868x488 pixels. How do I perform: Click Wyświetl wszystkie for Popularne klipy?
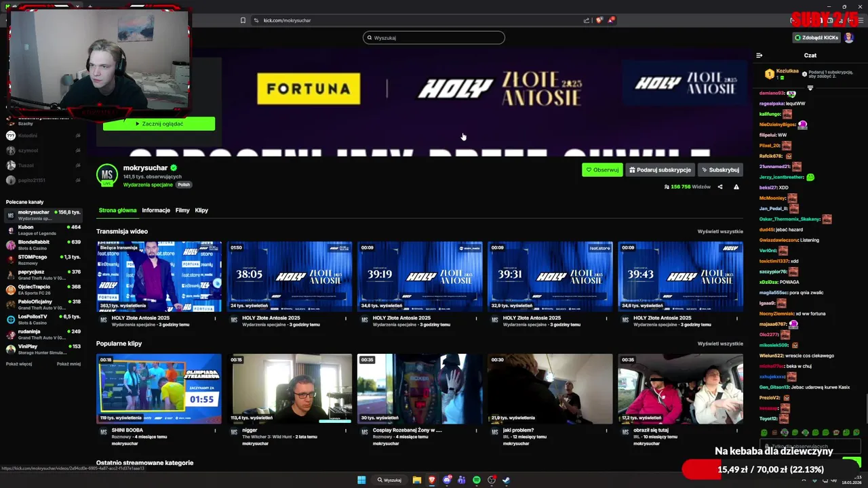click(720, 344)
